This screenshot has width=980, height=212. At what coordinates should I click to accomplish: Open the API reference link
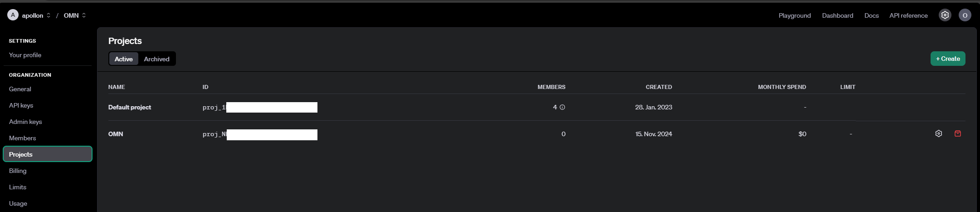click(x=908, y=15)
